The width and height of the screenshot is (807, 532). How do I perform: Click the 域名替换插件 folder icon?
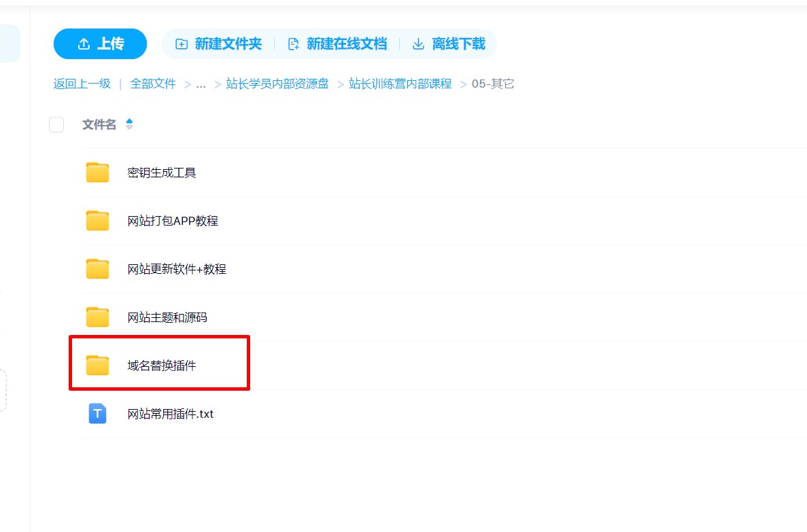98,366
